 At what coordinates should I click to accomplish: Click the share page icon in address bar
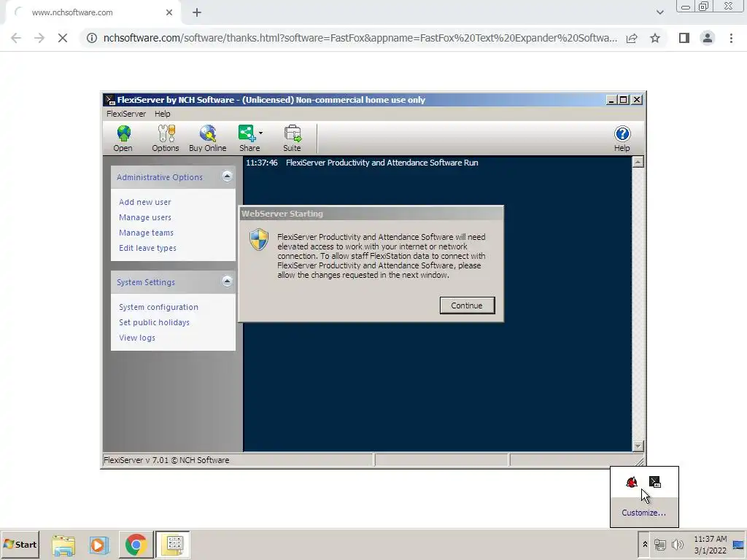point(632,38)
